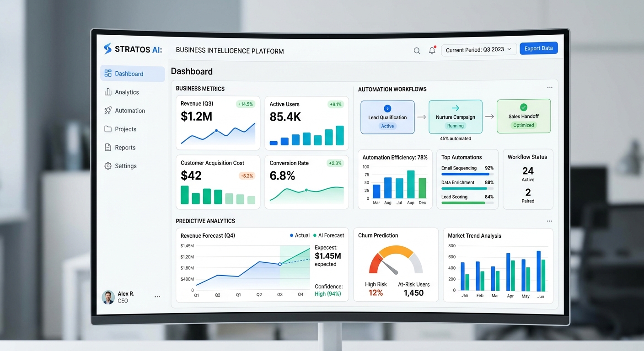Screen dimensions: 644x351
Task: Toggle the AI Forecast legend item
Action: (x=328, y=235)
